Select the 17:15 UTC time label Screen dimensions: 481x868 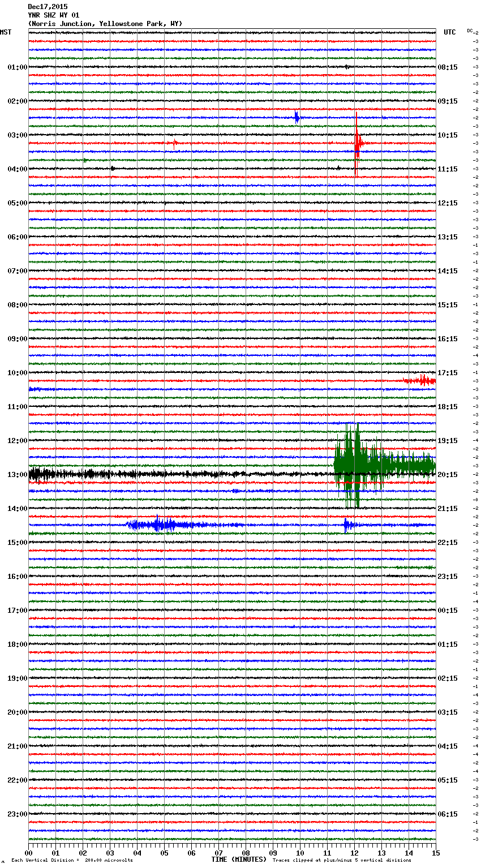[x=448, y=373]
